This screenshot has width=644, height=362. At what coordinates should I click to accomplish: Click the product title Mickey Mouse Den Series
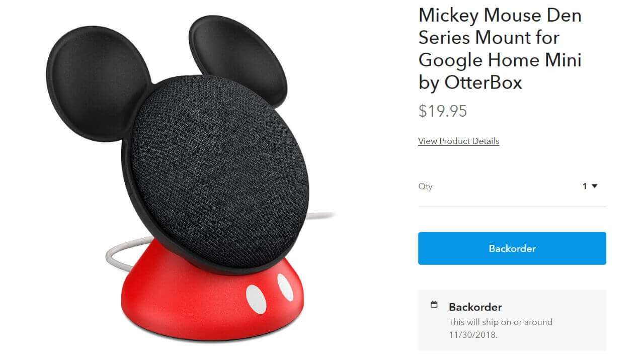[500, 26]
